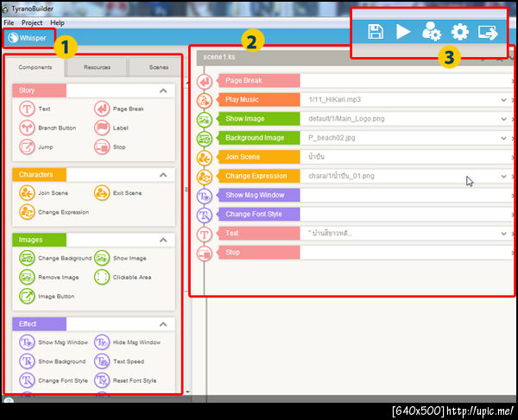The width and height of the screenshot is (518, 420).
Task: Select the Show Image component in Images
Action: [x=120, y=258]
